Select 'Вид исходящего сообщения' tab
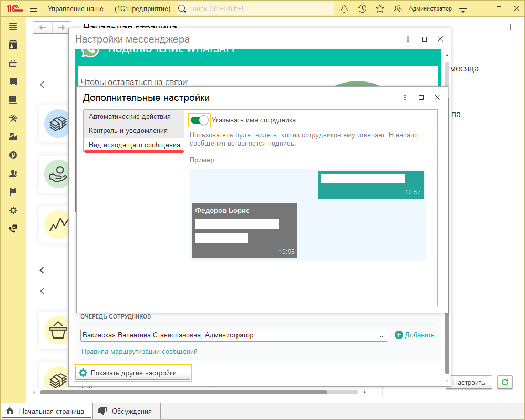 134,145
